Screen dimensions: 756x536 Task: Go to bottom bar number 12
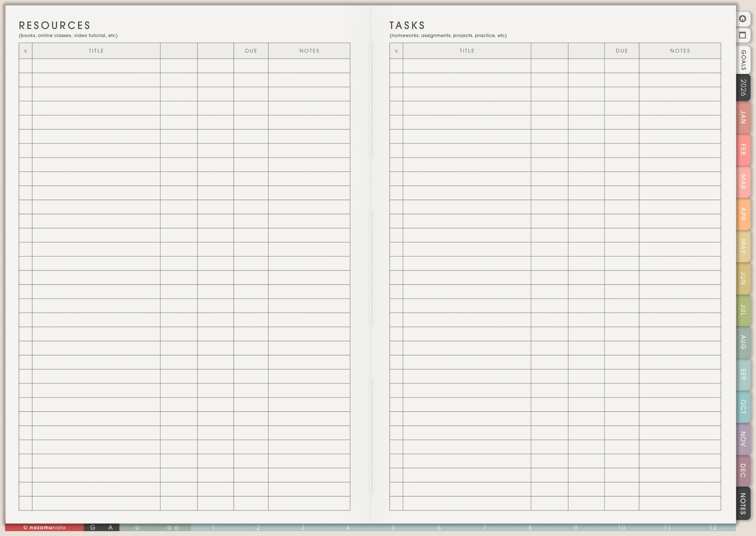point(713,527)
